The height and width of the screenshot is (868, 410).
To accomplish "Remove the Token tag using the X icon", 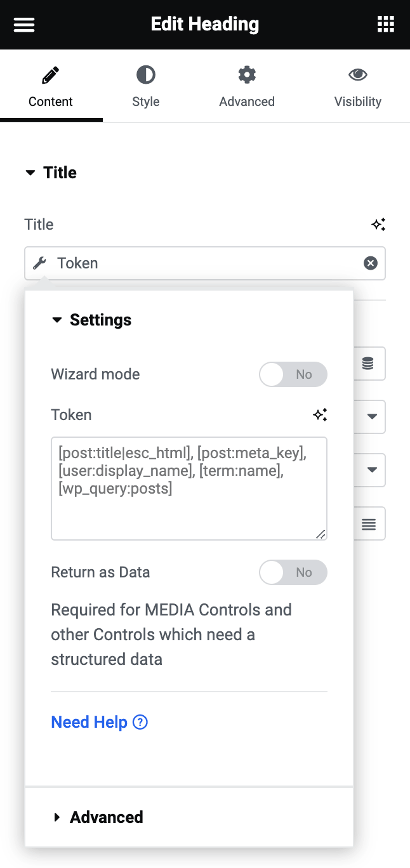I will click(x=371, y=263).
